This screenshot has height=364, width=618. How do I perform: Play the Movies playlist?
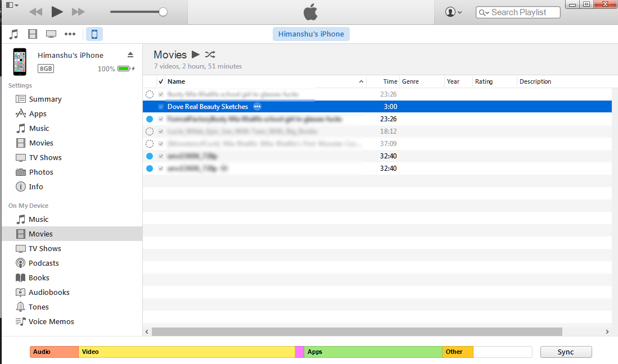click(196, 54)
